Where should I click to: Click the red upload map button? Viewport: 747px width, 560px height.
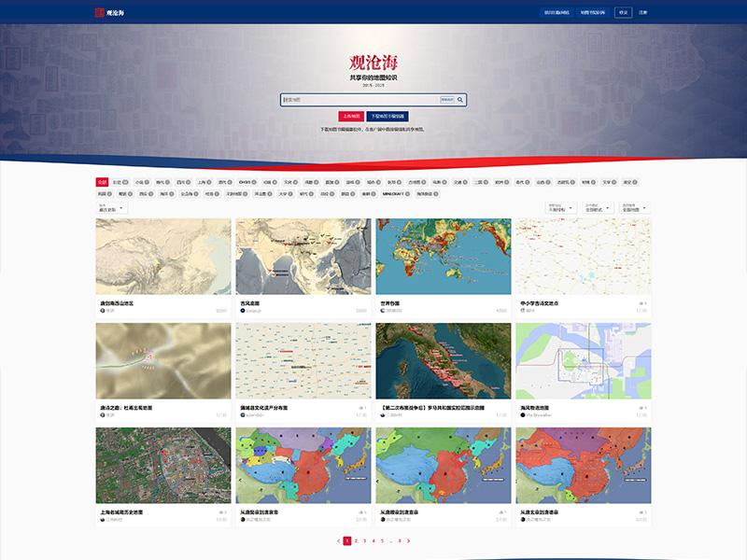[351, 116]
